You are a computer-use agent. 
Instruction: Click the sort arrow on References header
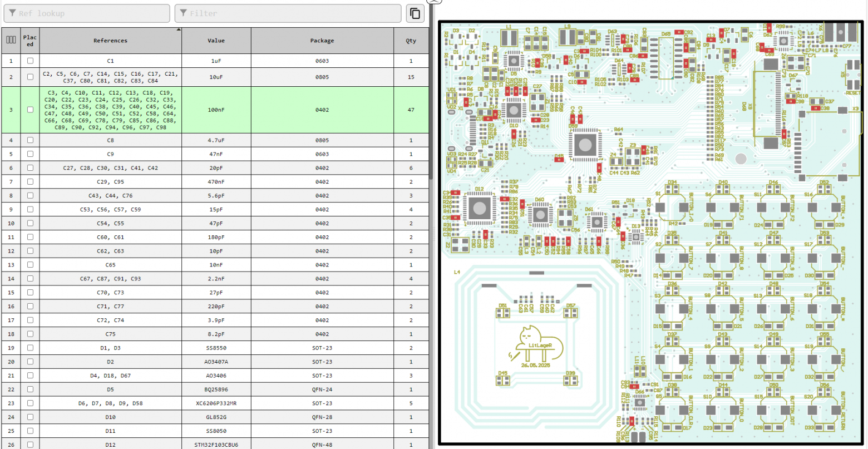[x=179, y=29]
